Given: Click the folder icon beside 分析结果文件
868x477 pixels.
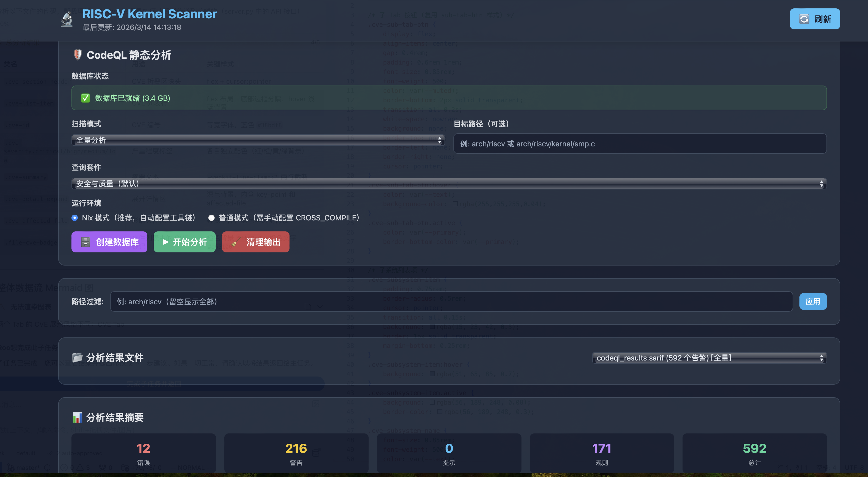Looking at the screenshot, I should 77,357.
